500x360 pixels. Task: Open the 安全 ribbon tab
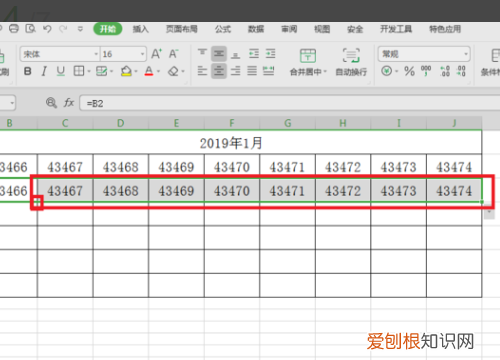[355, 29]
